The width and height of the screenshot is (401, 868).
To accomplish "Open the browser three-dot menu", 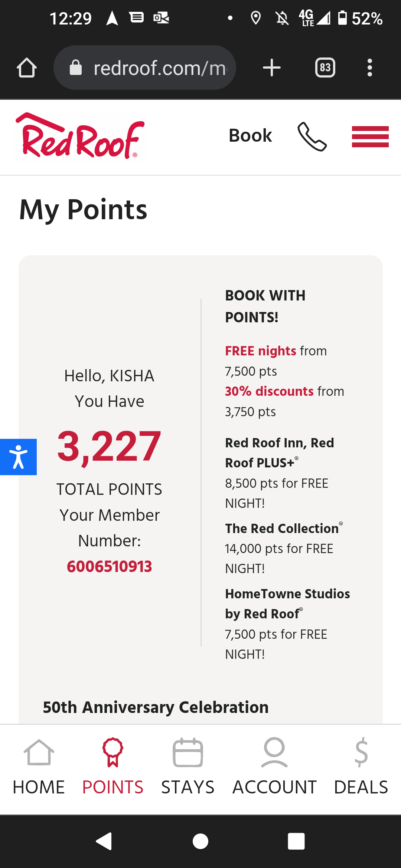I will 369,68.
